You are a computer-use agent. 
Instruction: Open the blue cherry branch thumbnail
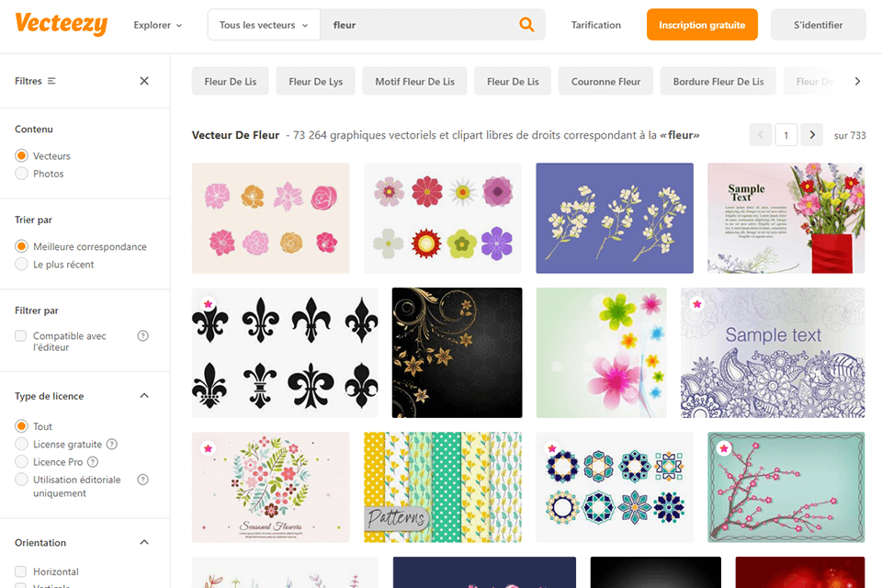click(614, 218)
